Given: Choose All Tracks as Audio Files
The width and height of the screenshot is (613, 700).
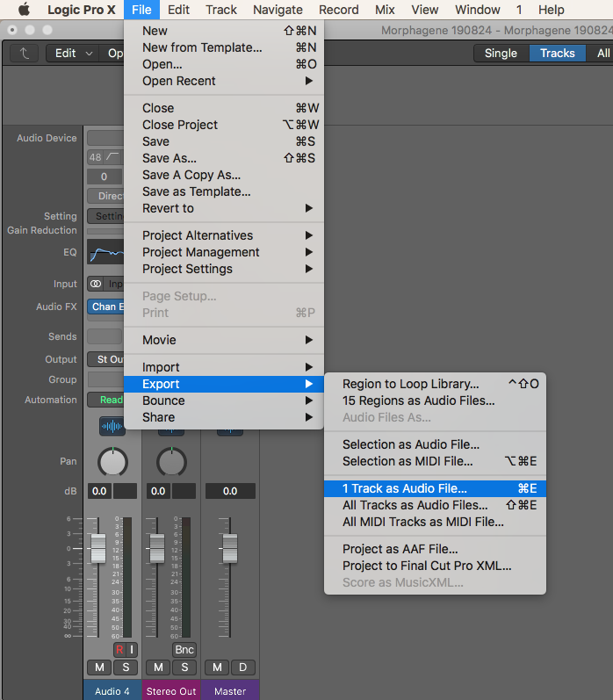Looking at the screenshot, I should point(435,505).
